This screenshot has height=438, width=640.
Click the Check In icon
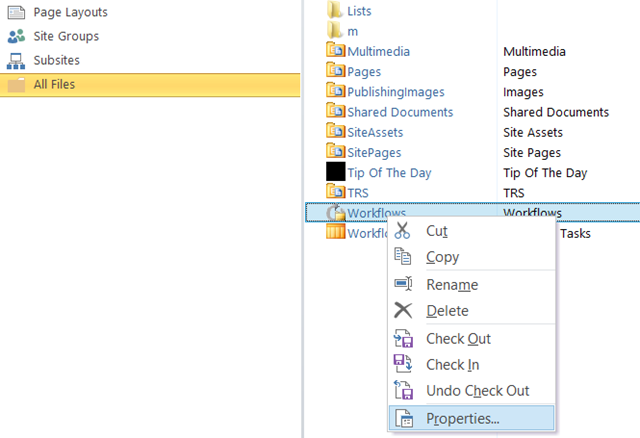pos(403,363)
